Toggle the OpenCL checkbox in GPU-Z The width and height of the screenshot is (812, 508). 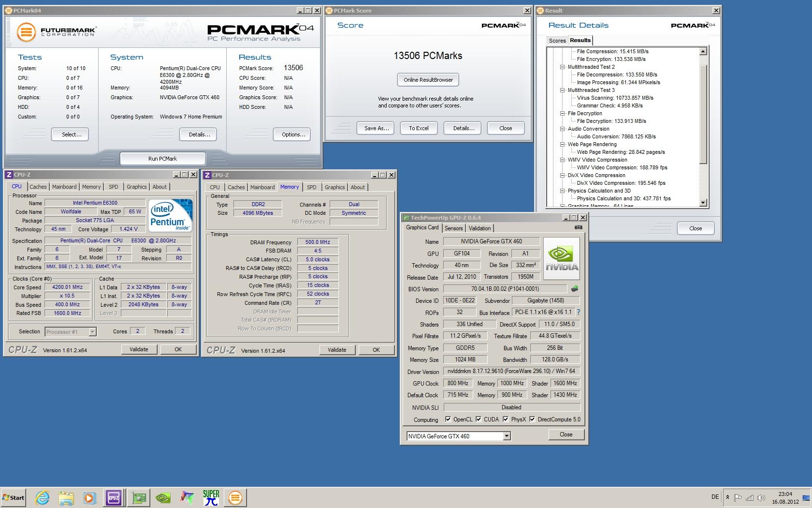tap(448, 419)
